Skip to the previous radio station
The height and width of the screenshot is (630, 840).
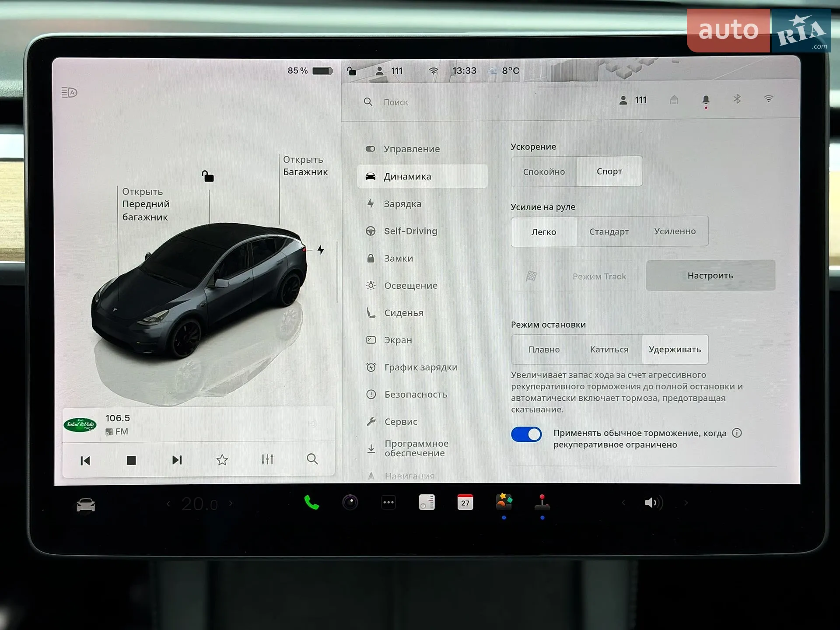(85, 461)
